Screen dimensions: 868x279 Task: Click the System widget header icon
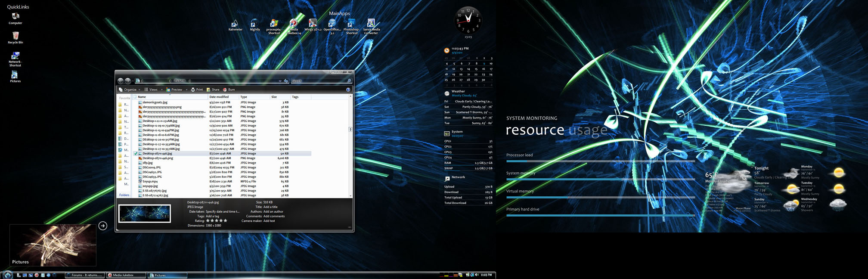[447, 133]
